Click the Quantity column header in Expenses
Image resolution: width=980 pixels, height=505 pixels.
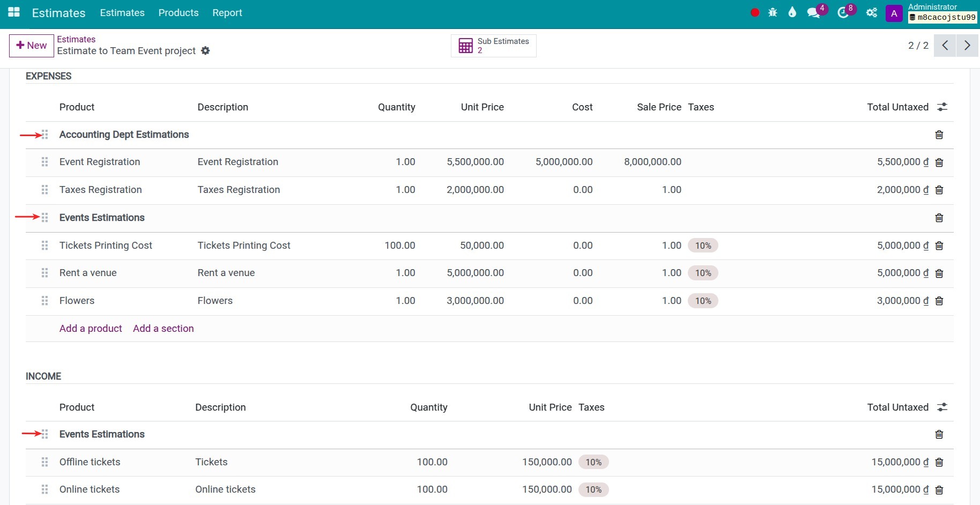pyautogui.click(x=397, y=107)
